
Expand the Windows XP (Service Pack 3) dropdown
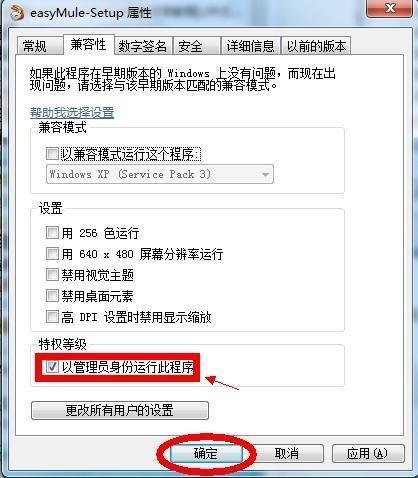coord(160,174)
